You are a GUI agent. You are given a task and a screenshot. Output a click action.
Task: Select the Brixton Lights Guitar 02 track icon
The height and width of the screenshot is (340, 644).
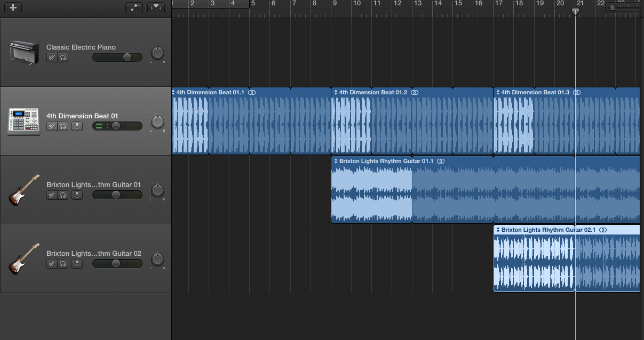click(x=24, y=259)
